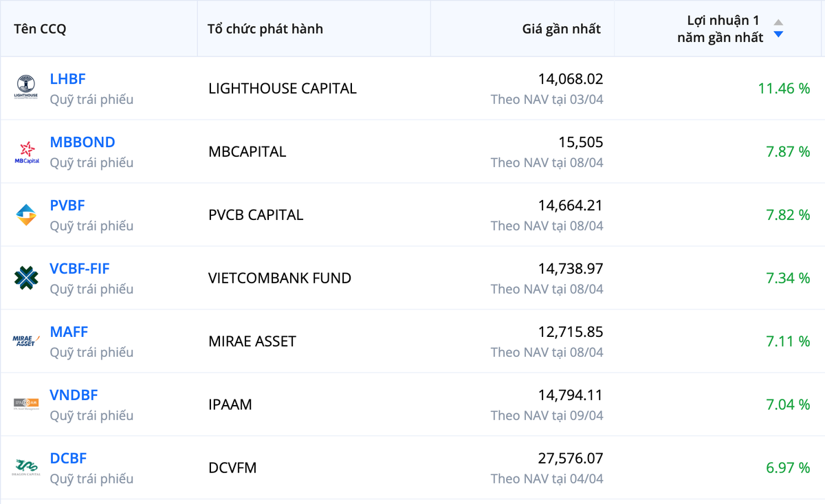Click the 'Tên CCQ' column header
The height and width of the screenshot is (504, 825).
point(40,29)
